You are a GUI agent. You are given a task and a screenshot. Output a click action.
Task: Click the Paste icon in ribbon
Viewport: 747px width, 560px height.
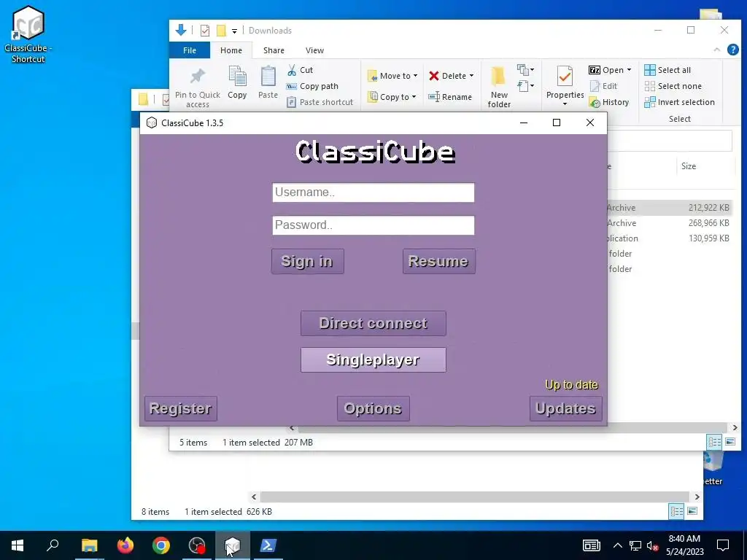pos(268,76)
